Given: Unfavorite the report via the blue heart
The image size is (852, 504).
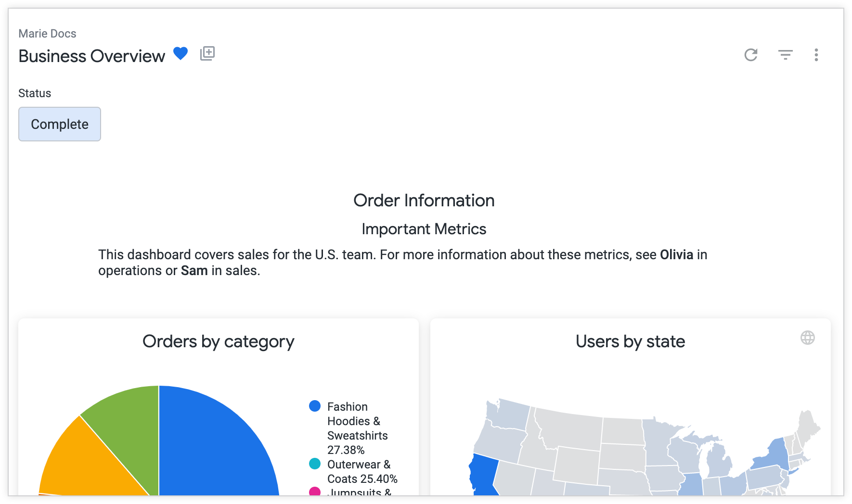Looking at the screenshot, I should coord(181,53).
